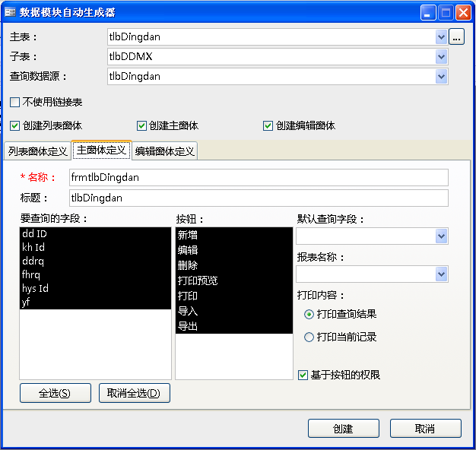The image size is (476, 450).
Task: Select 编辑 in the 按钮 list
Action: point(234,250)
